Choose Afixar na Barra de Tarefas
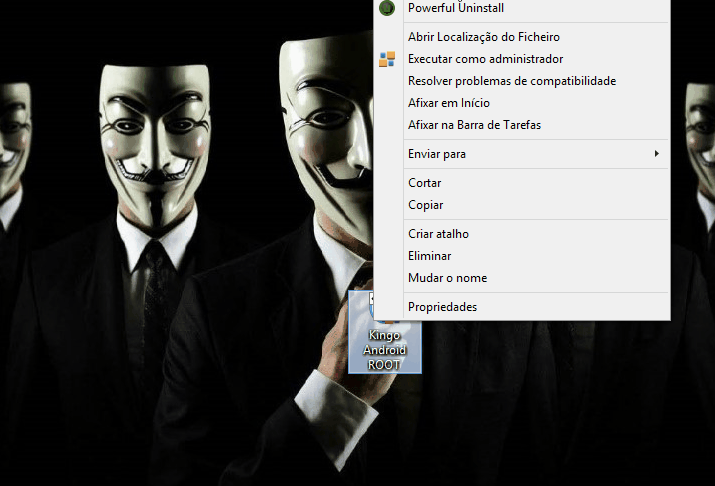The height and width of the screenshot is (486, 715). tap(474, 125)
